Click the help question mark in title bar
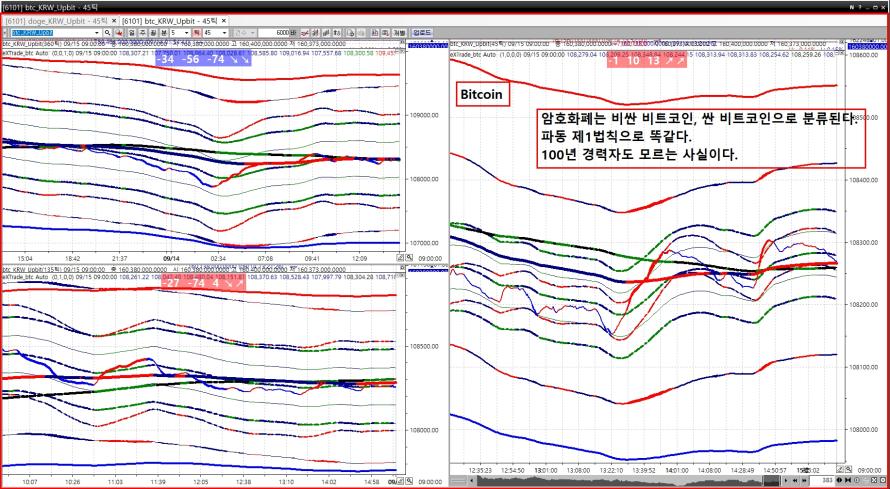Screen dimensions: 890x489 coord(859,6)
